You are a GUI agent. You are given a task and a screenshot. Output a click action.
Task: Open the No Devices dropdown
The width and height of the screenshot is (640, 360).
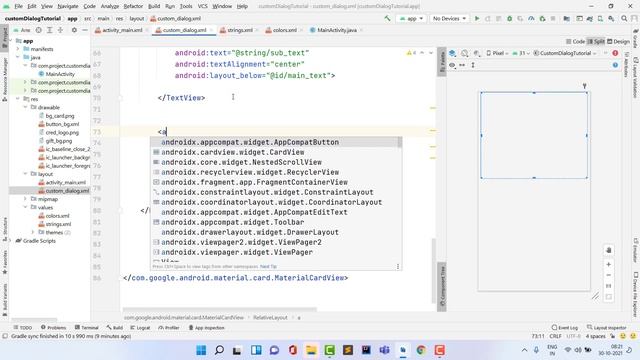(449, 18)
